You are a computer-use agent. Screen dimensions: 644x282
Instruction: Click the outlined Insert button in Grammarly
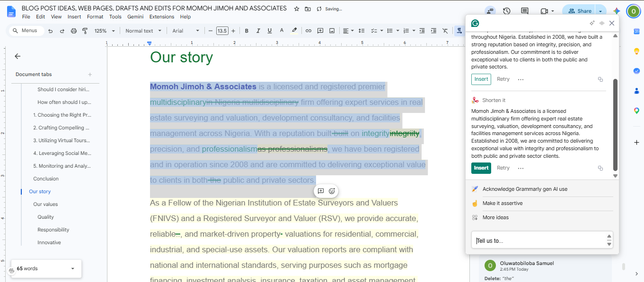[481, 79]
